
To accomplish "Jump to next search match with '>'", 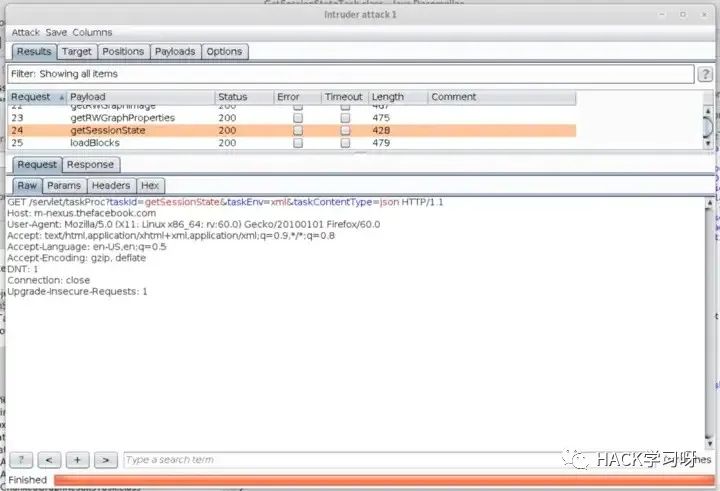I will tap(104, 460).
